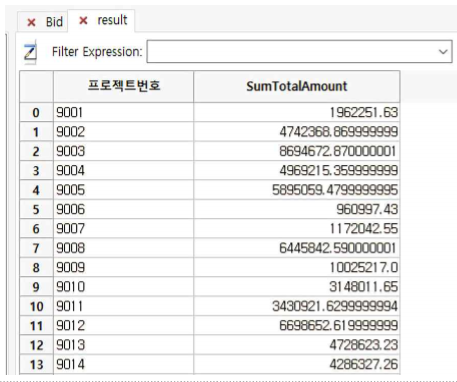Click project number cell 9008

click(123, 248)
